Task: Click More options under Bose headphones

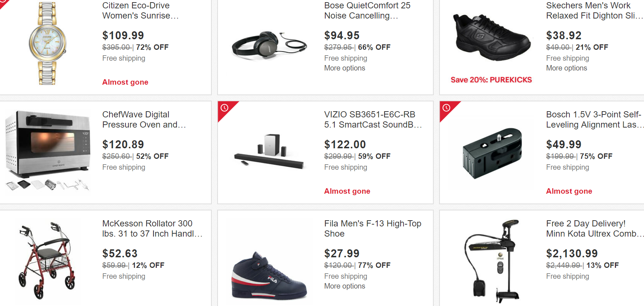Action: [x=345, y=68]
